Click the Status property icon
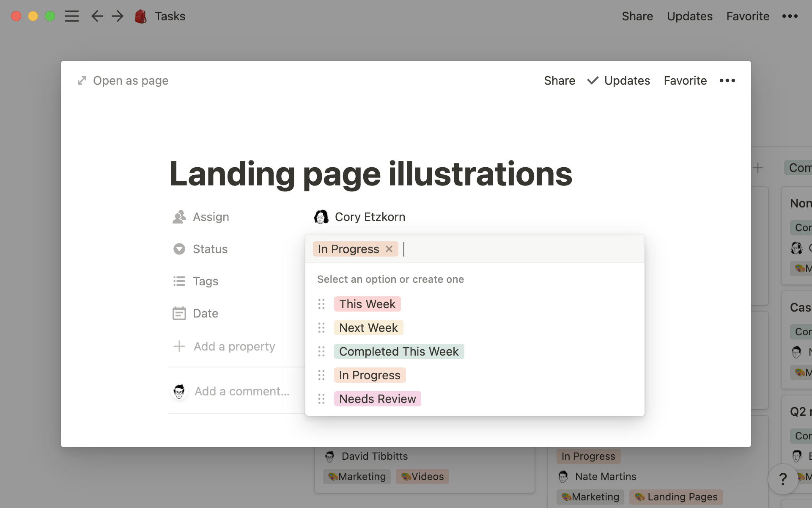The width and height of the screenshot is (812, 508). (178, 249)
